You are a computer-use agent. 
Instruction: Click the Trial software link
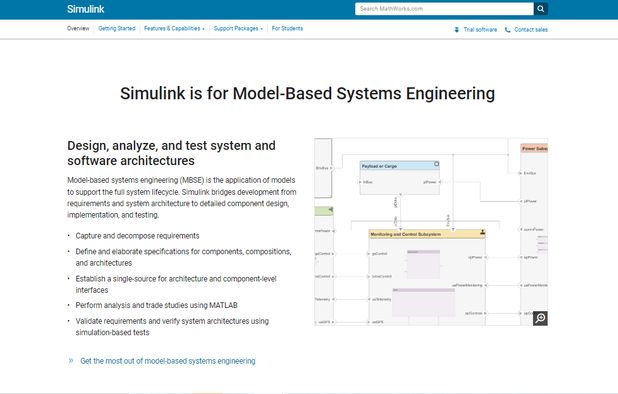tap(480, 30)
